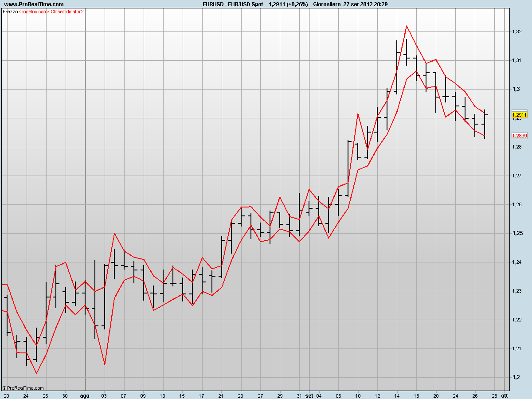Select the 'ago' month marker on time axis
Viewport: 532px width, 399px height.
pyautogui.click(x=85, y=395)
